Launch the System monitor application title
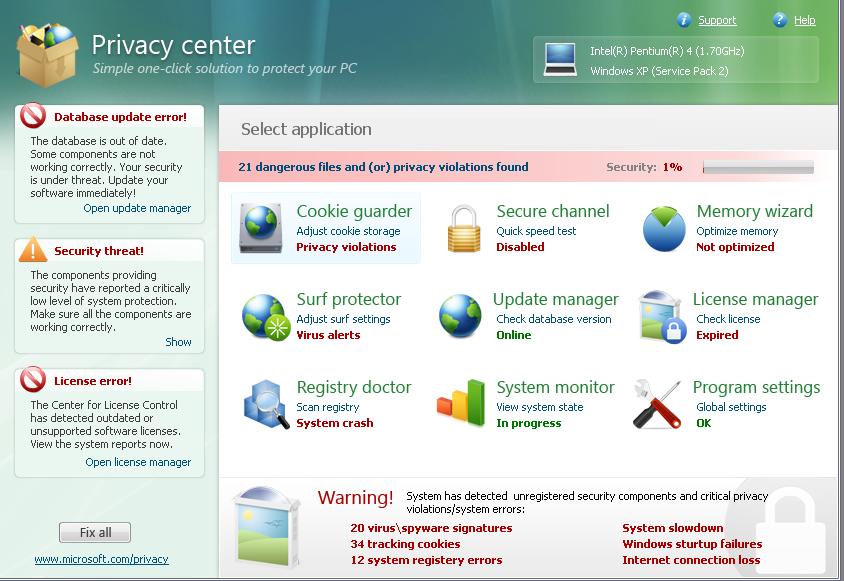This screenshot has height=581, width=844. pyautogui.click(x=555, y=387)
